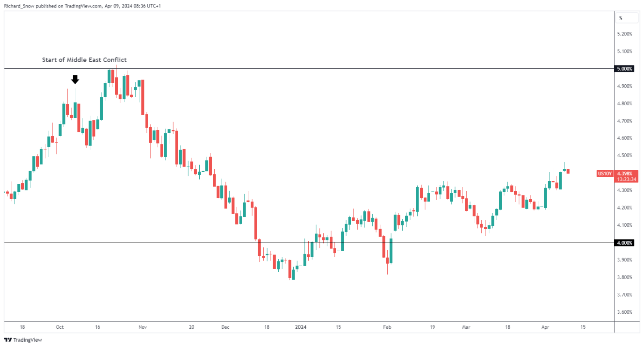This screenshot has height=347, width=644.
Task: Click the 5.100% price axis label
Action: (625, 51)
